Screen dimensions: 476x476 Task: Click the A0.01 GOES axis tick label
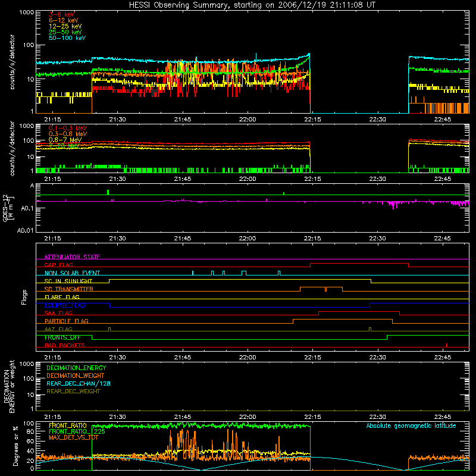point(26,230)
